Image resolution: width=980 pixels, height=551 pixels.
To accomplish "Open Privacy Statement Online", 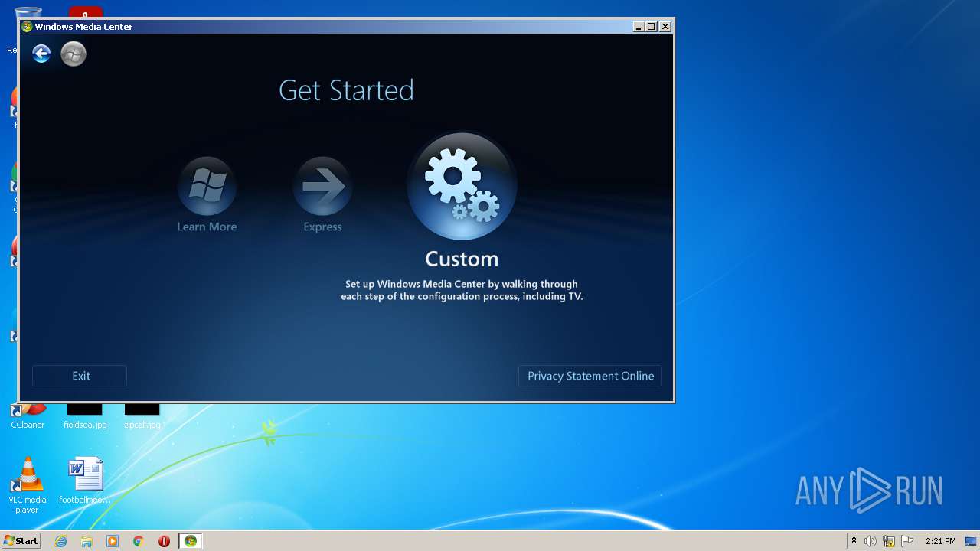I will (x=590, y=376).
